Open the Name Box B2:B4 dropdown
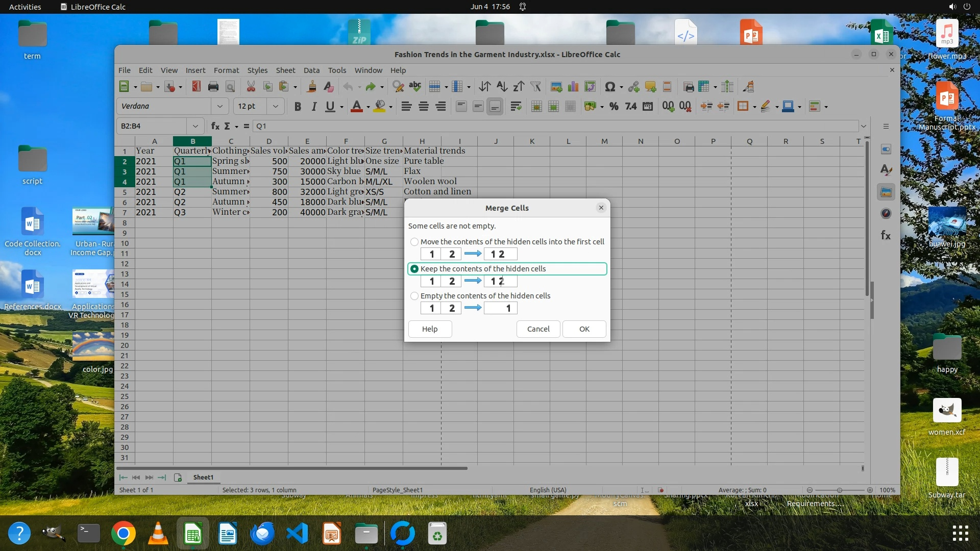 195,126
